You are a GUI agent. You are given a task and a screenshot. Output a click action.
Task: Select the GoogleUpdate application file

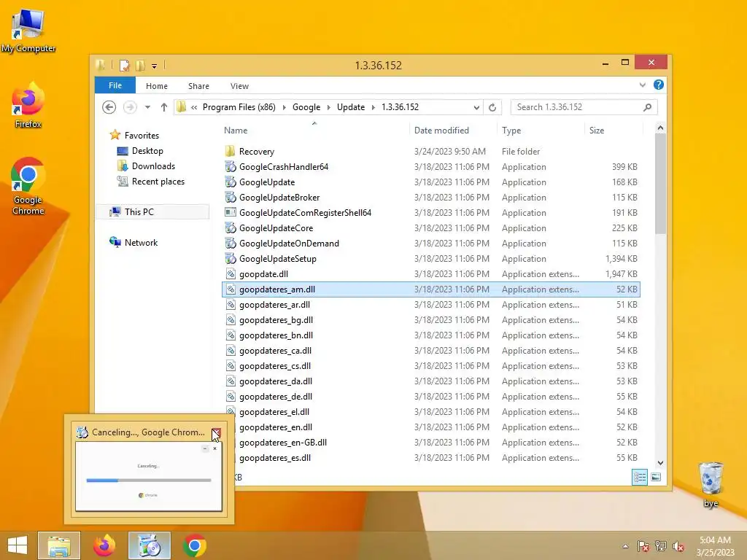[431, 182]
